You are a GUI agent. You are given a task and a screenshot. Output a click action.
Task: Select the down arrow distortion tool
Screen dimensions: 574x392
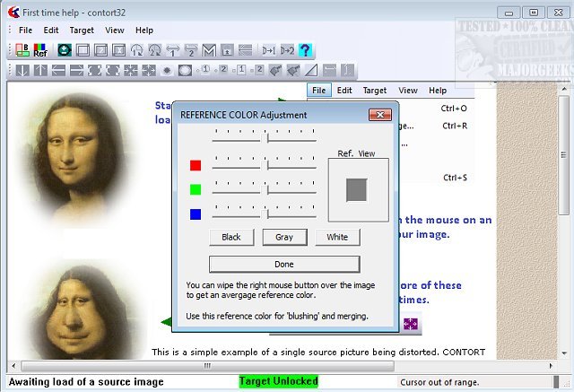[22, 70]
